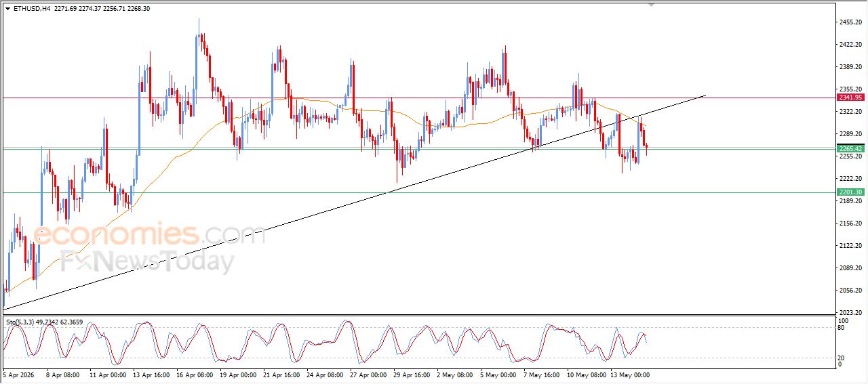Click the 2089.20 price axis label
868x384 pixels.
pos(850,268)
